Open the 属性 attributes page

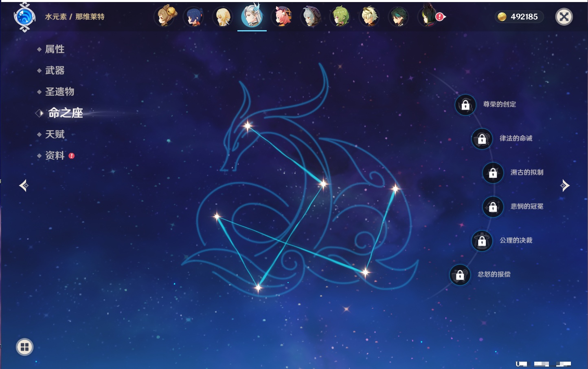point(55,49)
